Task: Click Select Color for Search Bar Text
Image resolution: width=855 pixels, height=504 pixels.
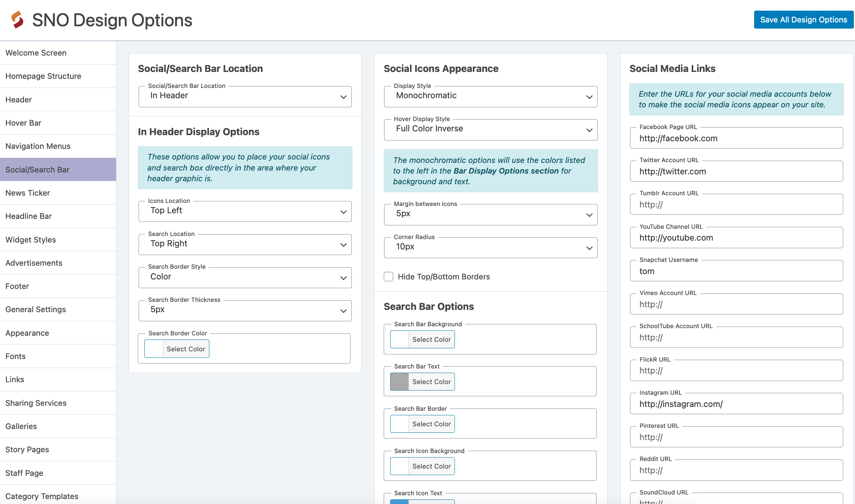Action: pos(431,381)
